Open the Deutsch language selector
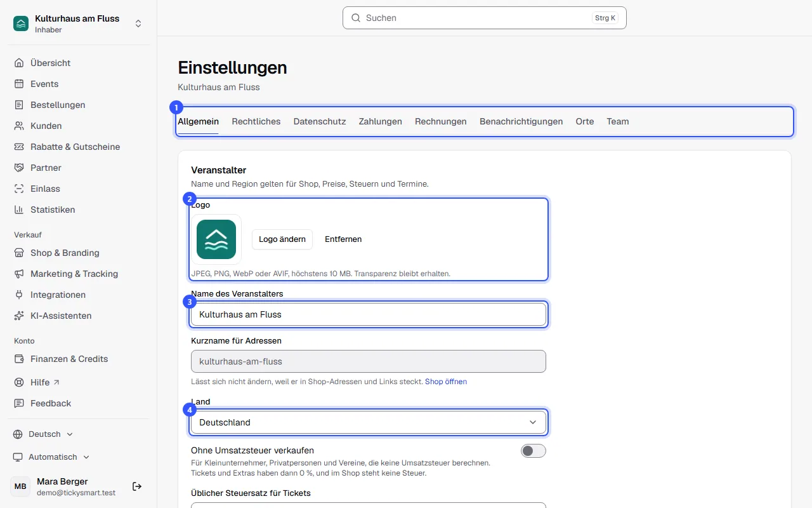Screen dimensions: 812x508 point(43,434)
